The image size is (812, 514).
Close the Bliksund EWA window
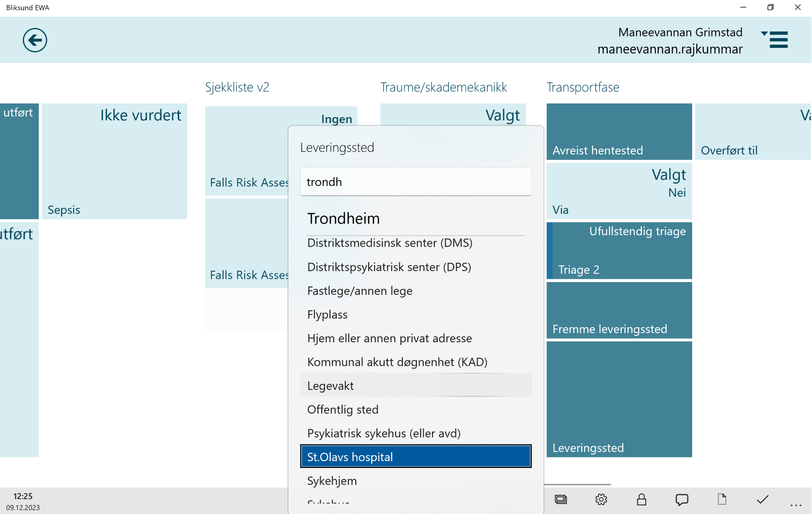coord(798,7)
